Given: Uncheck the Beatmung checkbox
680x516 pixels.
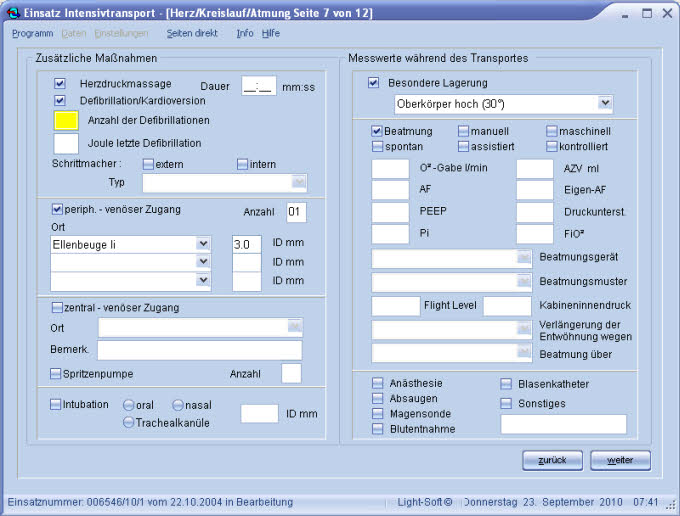Looking at the screenshot, I should click(376, 131).
